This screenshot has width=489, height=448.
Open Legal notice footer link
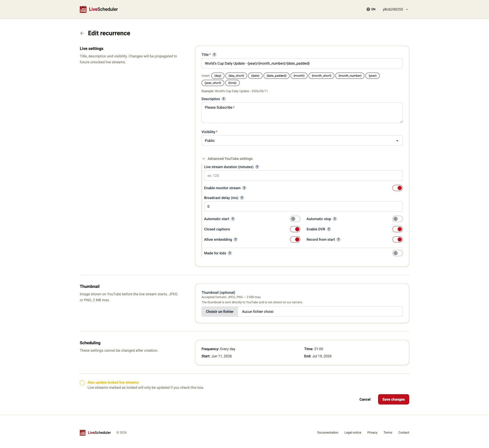(353, 433)
